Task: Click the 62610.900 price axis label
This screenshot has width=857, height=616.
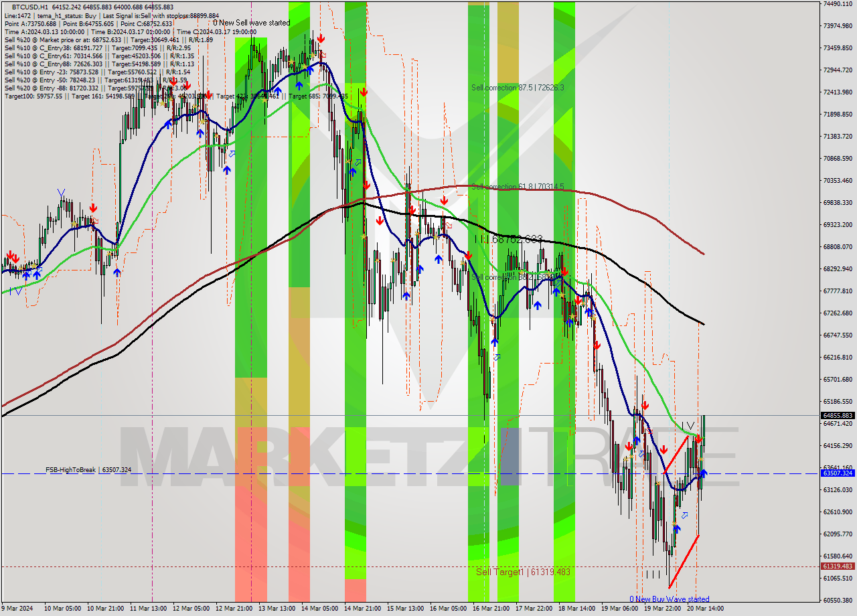Action: click(837, 512)
